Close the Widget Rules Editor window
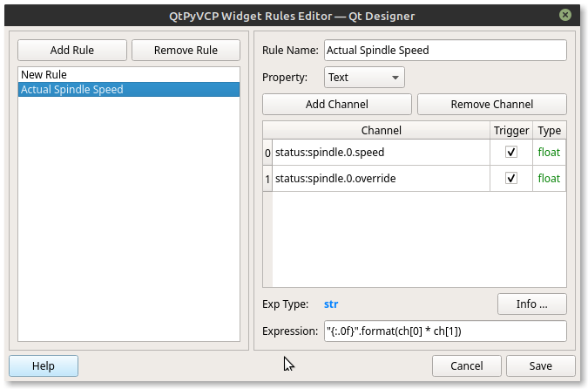588x389 pixels. click(564, 15)
